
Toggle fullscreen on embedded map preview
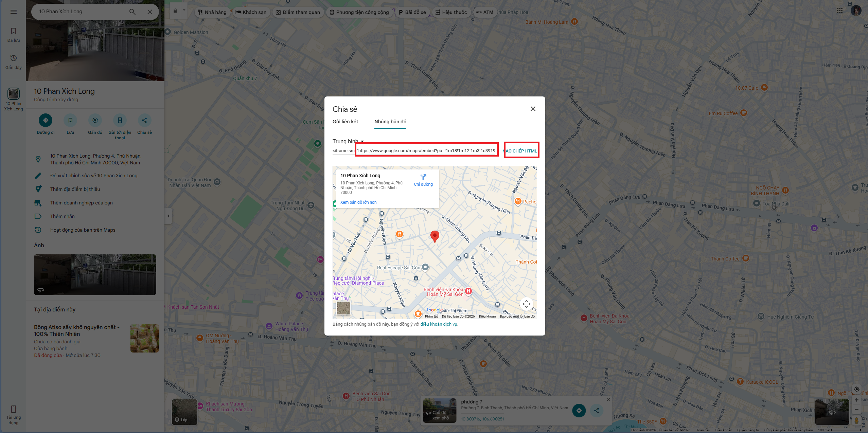[x=526, y=304]
